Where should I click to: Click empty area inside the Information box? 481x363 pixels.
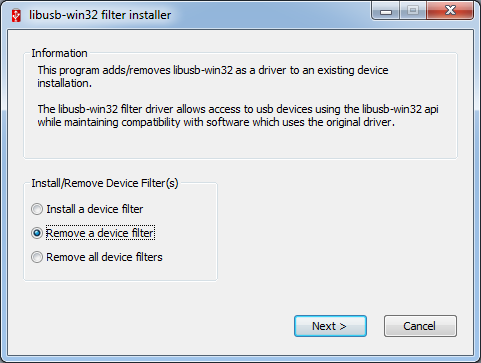click(x=240, y=143)
